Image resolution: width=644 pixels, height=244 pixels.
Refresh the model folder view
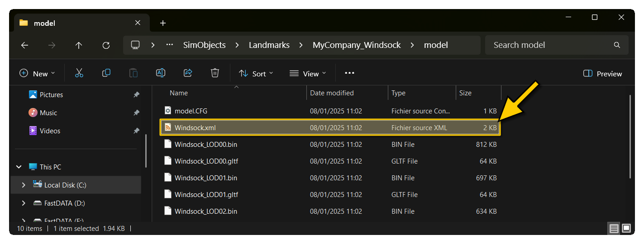106,45
